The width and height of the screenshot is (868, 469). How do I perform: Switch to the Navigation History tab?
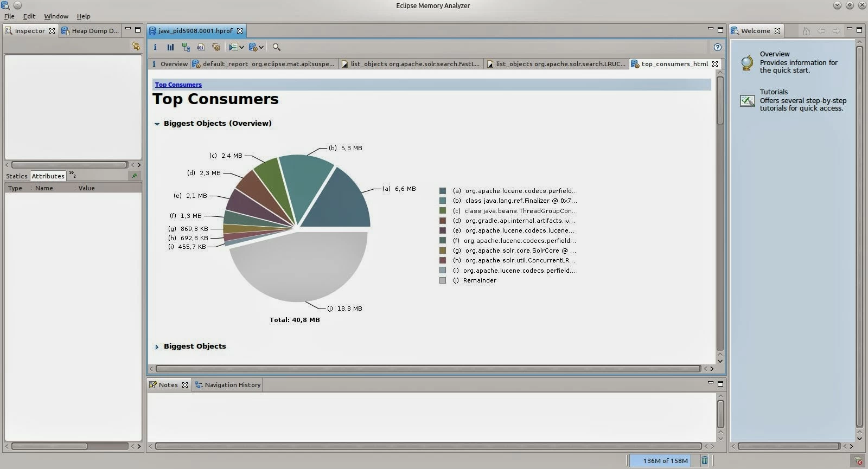pos(228,385)
